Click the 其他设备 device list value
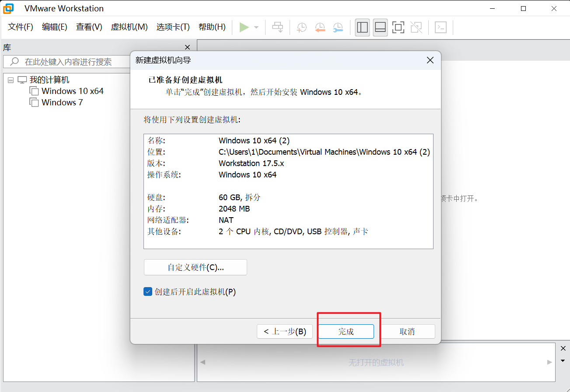The height and width of the screenshot is (392, 570). click(x=294, y=231)
